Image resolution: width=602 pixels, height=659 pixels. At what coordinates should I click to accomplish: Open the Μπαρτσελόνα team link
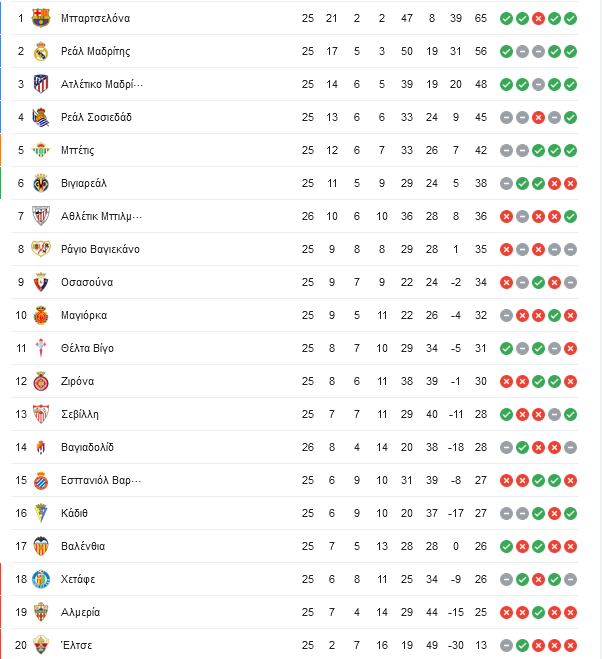pyautogui.click(x=95, y=18)
